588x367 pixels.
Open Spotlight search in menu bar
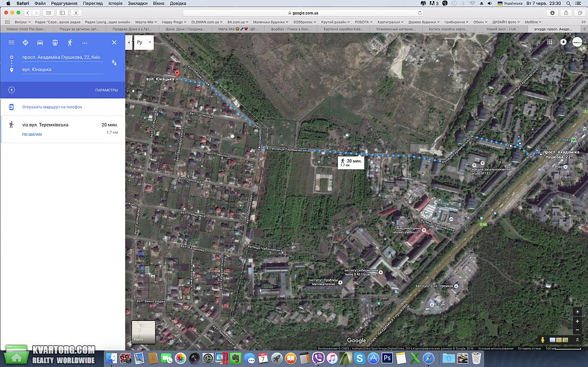click(x=569, y=3)
